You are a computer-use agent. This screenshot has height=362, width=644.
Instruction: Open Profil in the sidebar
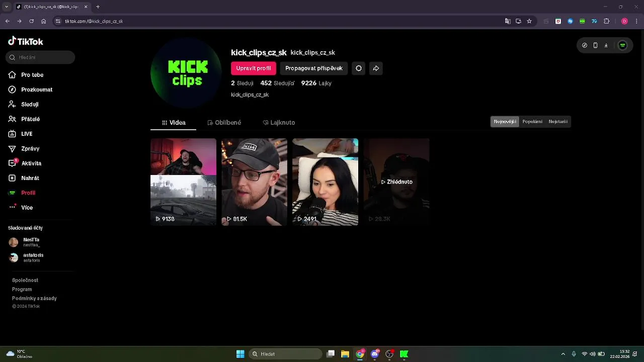tap(22, 193)
